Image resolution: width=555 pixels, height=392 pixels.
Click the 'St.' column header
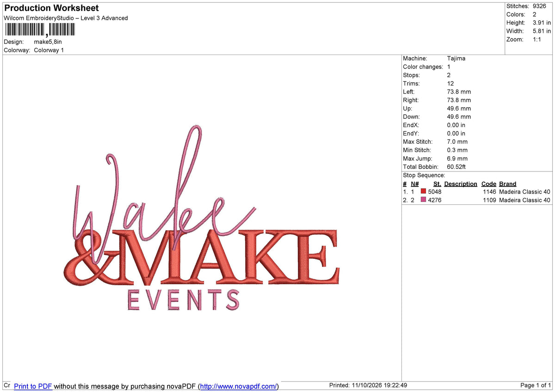coord(438,184)
